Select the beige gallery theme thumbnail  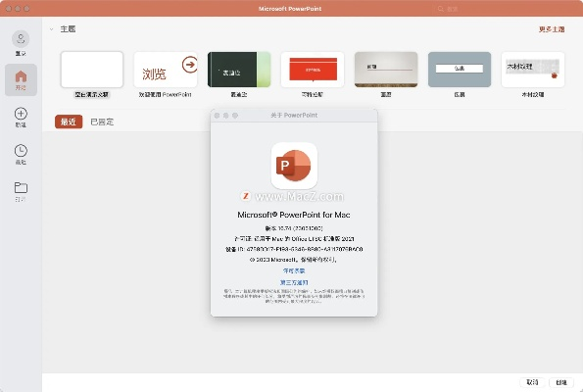click(x=386, y=70)
